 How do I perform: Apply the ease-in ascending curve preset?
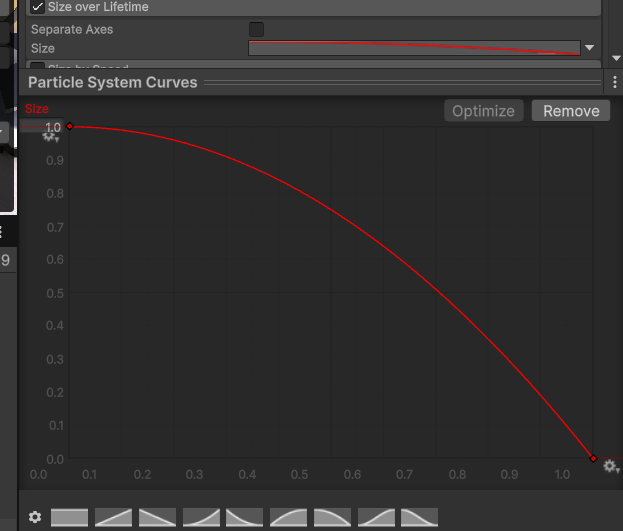(201, 517)
